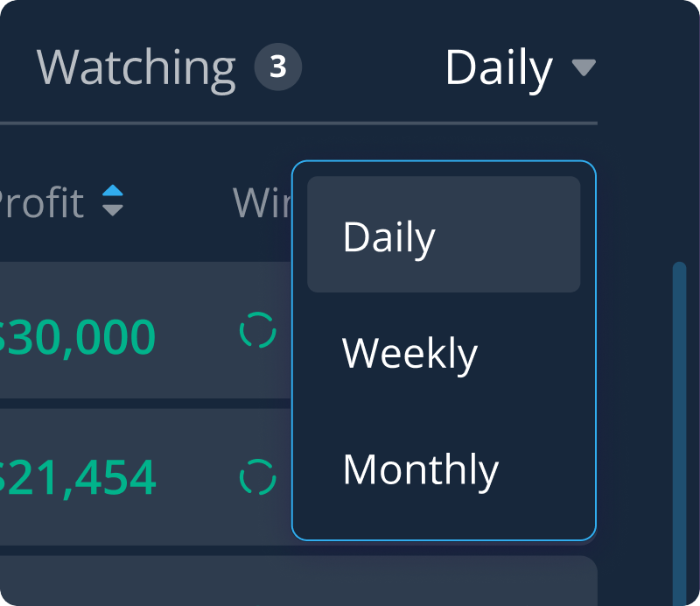Click the $21,454 profit value

77,478
